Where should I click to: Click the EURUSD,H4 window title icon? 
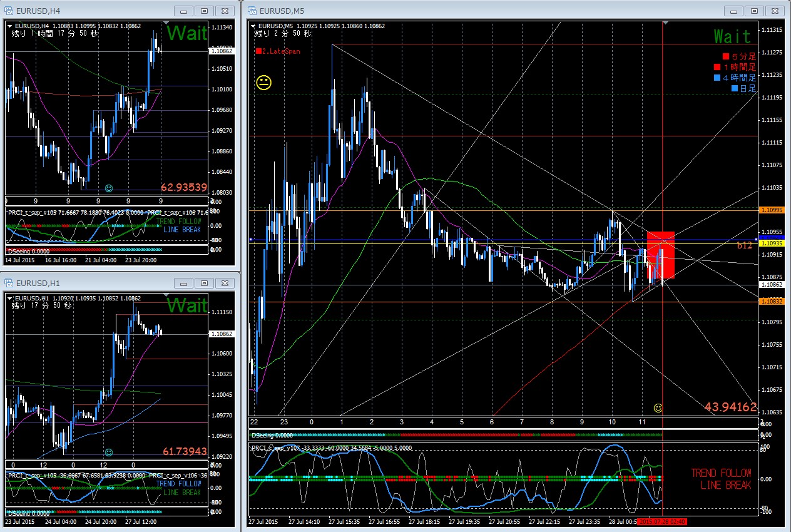(9, 11)
